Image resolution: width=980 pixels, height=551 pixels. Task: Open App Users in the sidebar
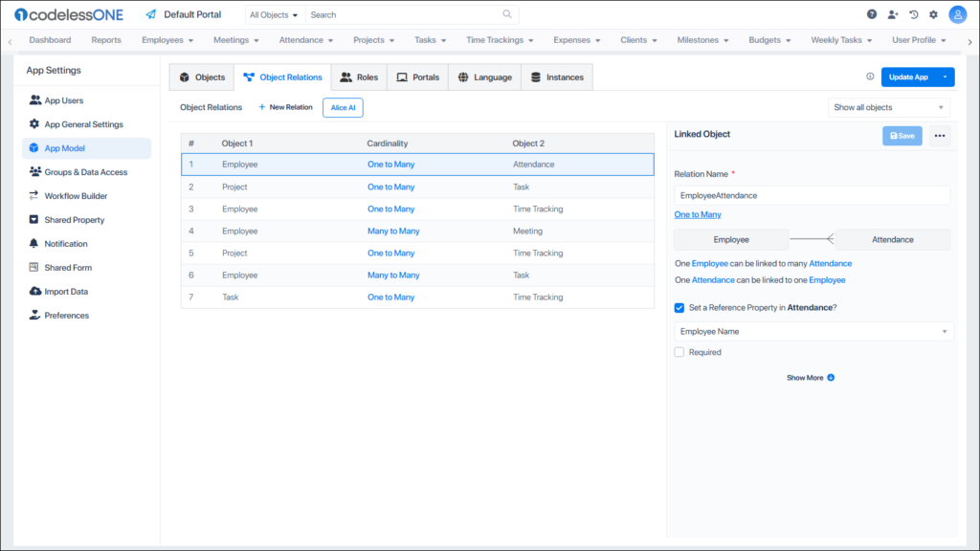point(64,100)
